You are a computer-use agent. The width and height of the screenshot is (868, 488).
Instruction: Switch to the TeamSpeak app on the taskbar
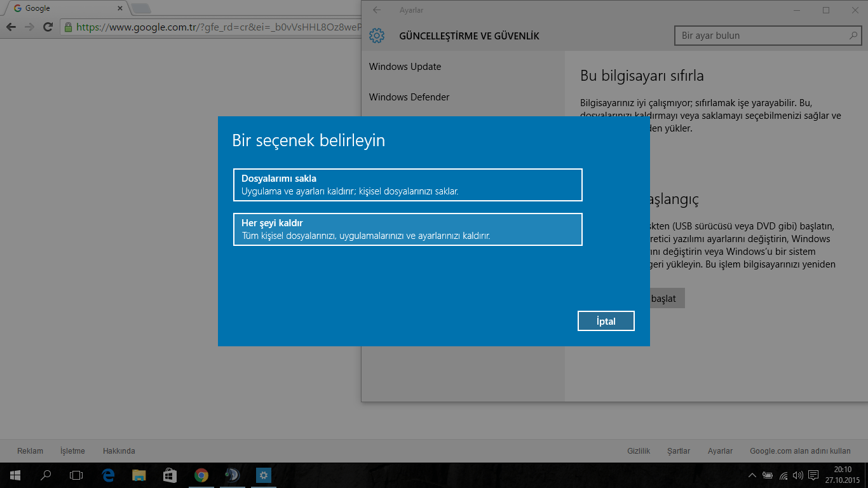pos(232,475)
